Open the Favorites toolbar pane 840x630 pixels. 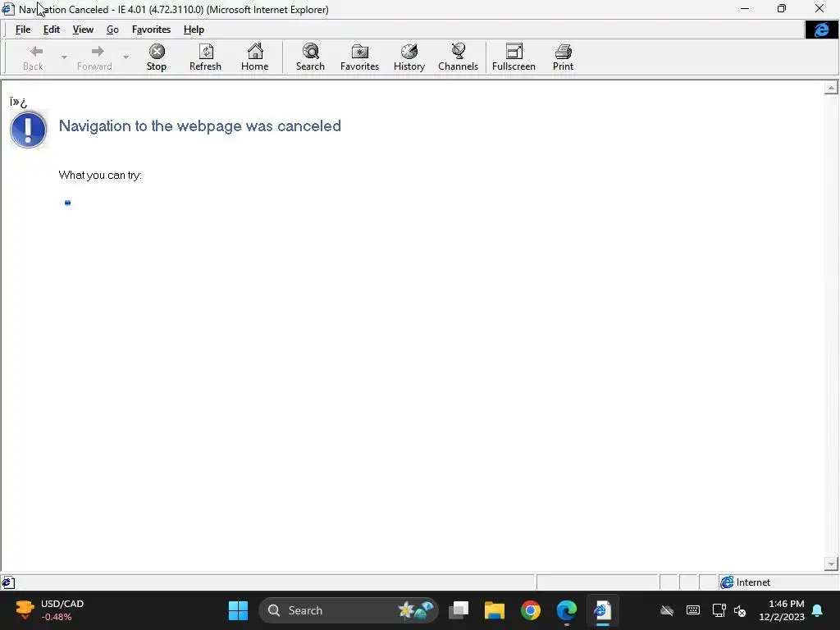point(359,57)
